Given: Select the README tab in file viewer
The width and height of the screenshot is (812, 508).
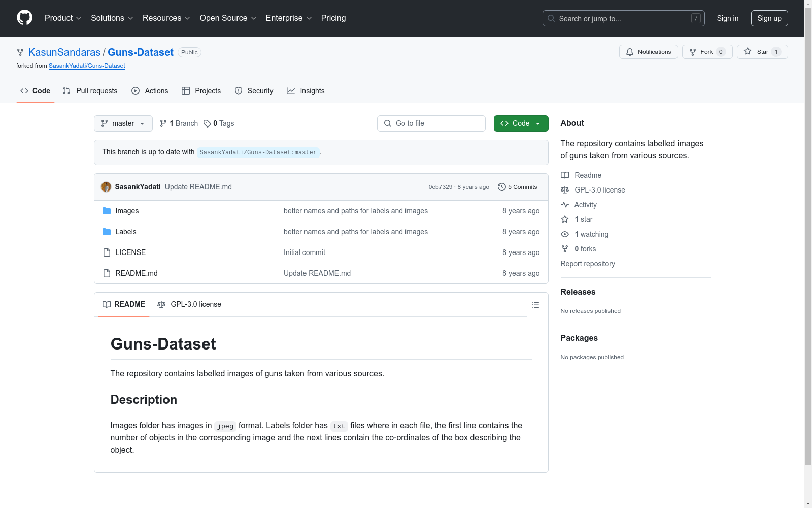Looking at the screenshot, I should 124,304.
